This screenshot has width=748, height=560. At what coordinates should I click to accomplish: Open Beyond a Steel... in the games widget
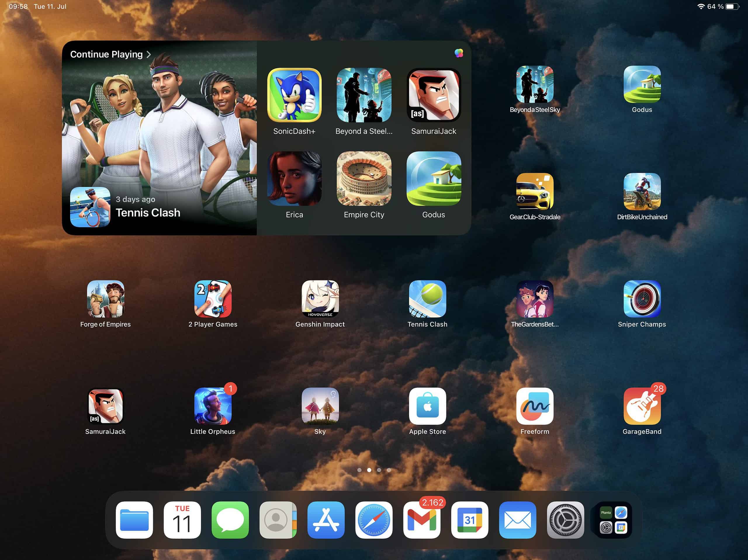pyautogui.click(x=364, y=95)
